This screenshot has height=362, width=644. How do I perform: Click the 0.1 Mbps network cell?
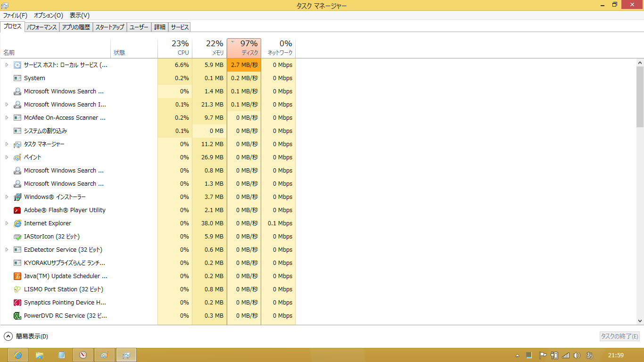[278, 223]
